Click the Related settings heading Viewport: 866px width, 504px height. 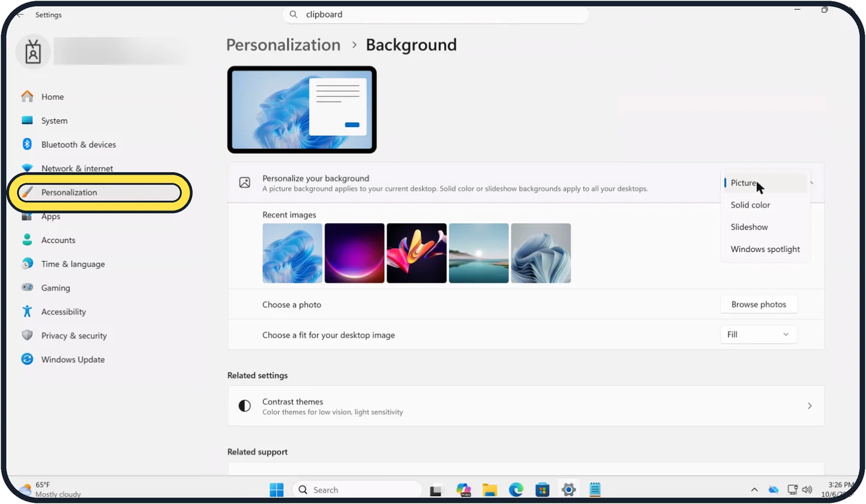click(257, 376)
